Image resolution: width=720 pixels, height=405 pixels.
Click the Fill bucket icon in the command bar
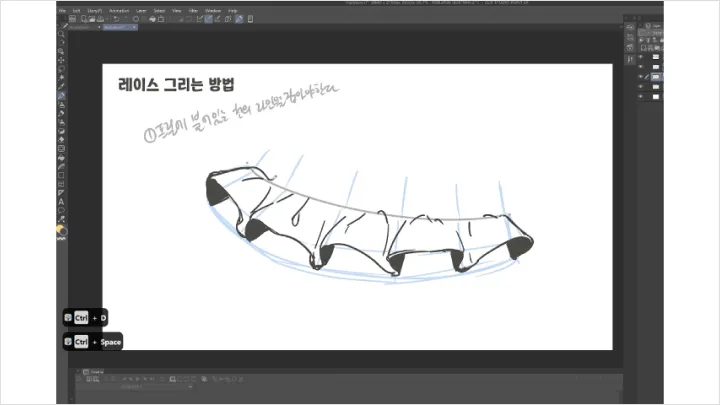pyautogui.click(x=152, y=19)
